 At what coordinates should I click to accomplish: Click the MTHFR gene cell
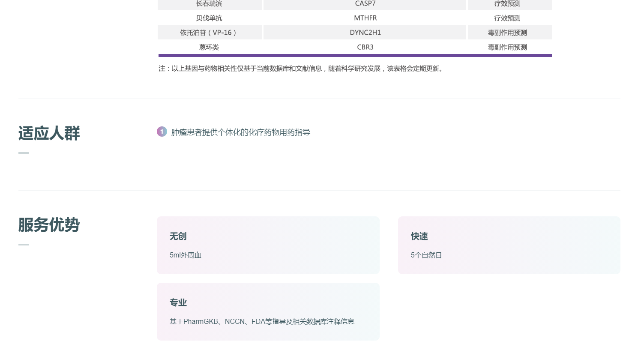[365, 18]
